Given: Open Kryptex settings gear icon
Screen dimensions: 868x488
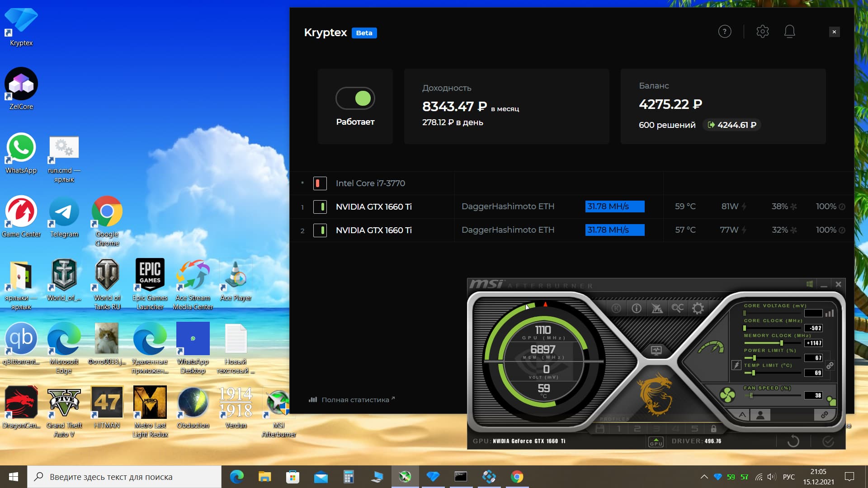Looking at the screenshot, I should click(x=763, y=32).
